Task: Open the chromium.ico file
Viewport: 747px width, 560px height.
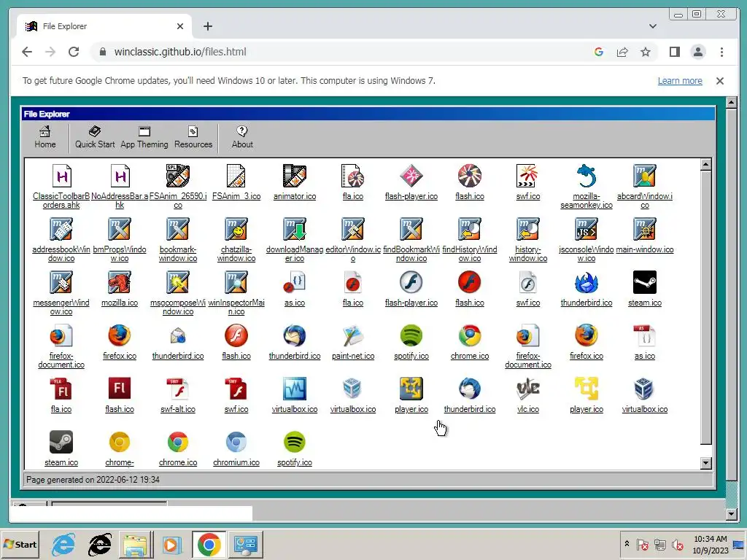Action: click(236, 449)
